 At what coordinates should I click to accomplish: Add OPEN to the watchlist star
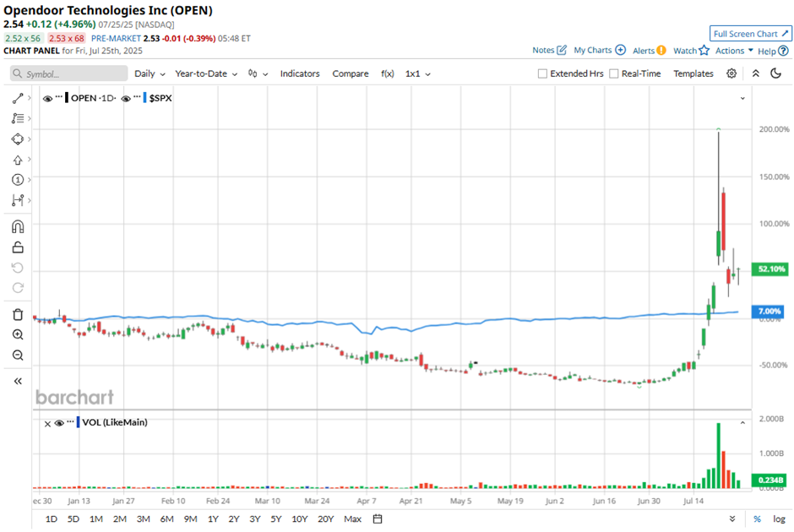coord(691,50)
